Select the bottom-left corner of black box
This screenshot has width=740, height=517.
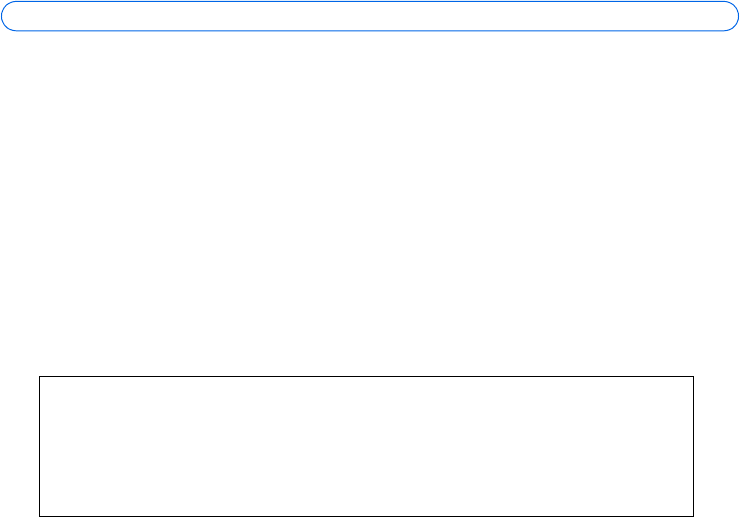point(39,515)
